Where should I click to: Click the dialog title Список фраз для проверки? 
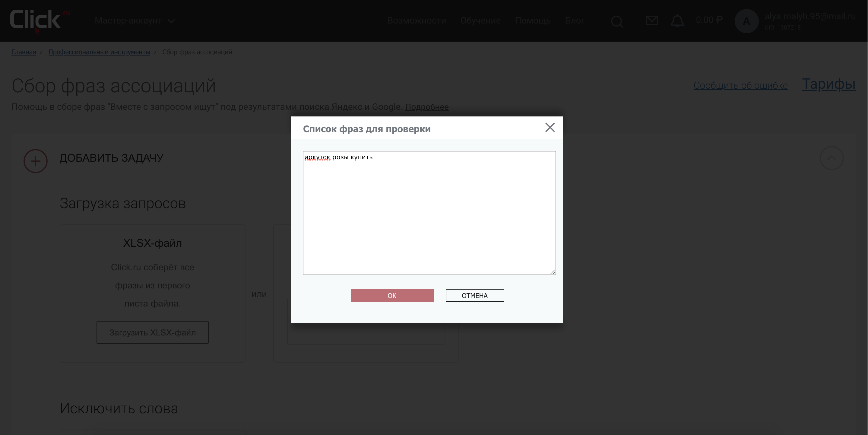[x=367, y=129]
